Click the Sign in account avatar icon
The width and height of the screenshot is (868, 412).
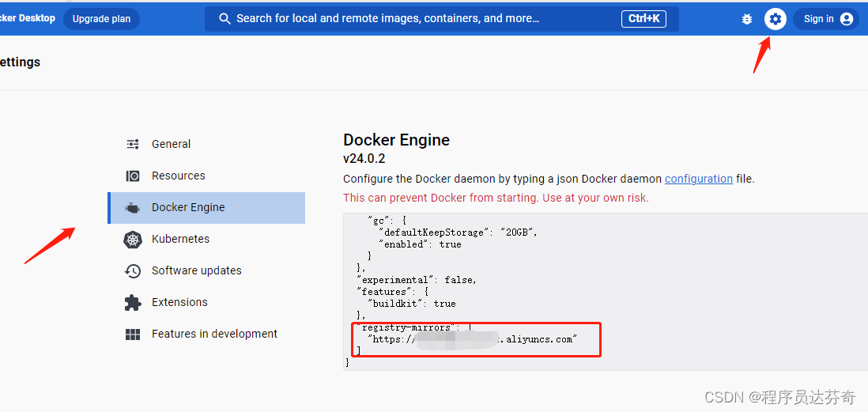[846, 20]
